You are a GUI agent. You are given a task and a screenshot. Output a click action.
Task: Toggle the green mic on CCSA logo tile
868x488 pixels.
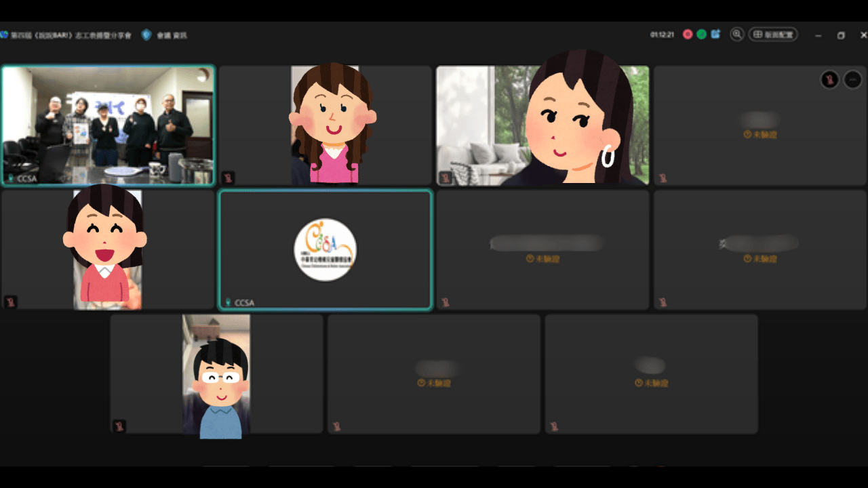228,302
